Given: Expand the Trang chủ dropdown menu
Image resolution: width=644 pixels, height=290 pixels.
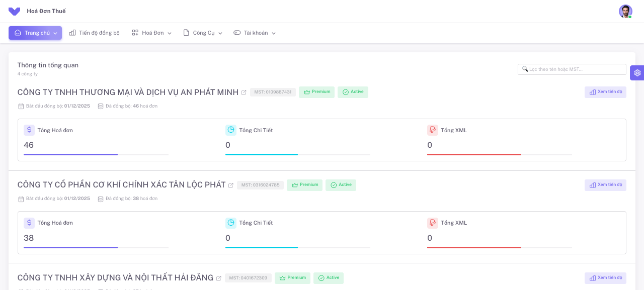Looking at the screenshot, I should pos(35,33).
